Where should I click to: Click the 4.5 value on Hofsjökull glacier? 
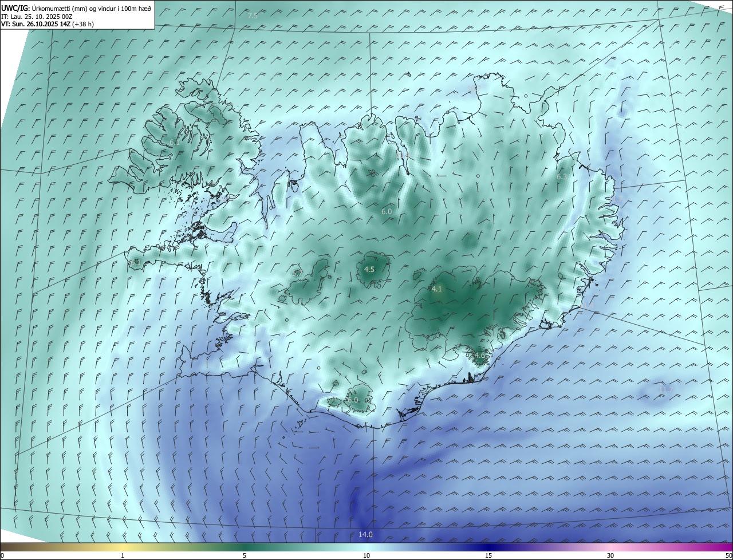[x=369, y=269]
